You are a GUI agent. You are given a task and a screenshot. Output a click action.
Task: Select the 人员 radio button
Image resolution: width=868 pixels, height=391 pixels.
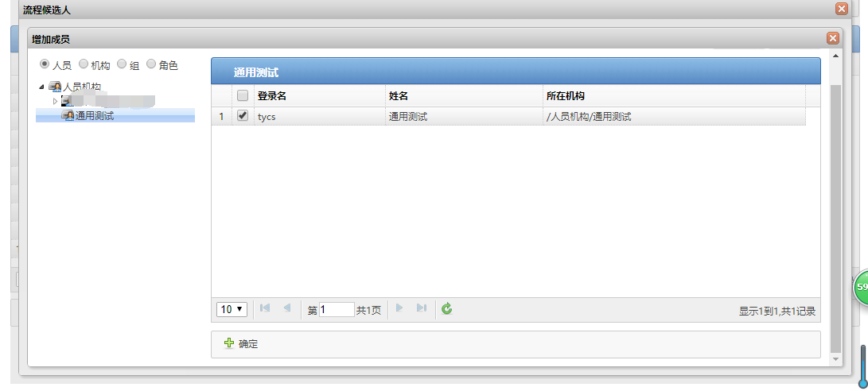point(45,64)
